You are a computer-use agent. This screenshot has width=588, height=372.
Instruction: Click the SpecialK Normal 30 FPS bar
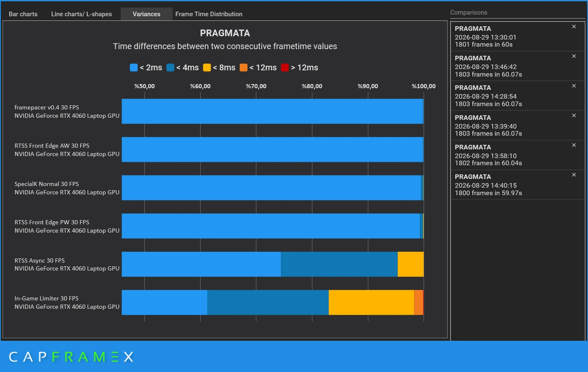[x=273, y=188]
